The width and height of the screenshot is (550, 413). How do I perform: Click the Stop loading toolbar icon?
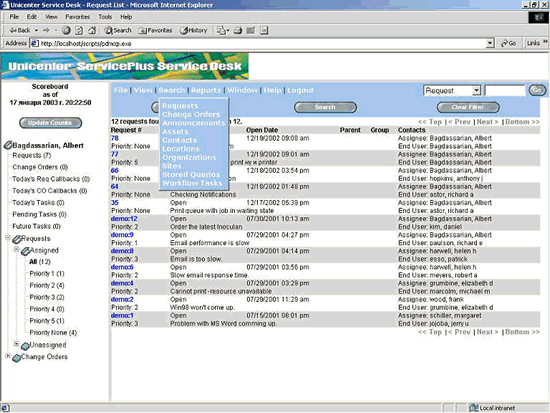tap(66, 31)
